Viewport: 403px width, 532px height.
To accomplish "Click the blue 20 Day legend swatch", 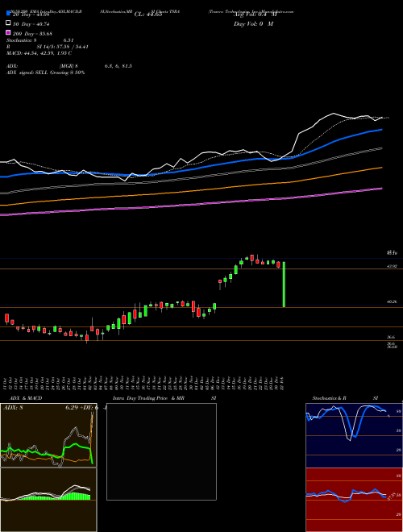I will pos(9,14).
